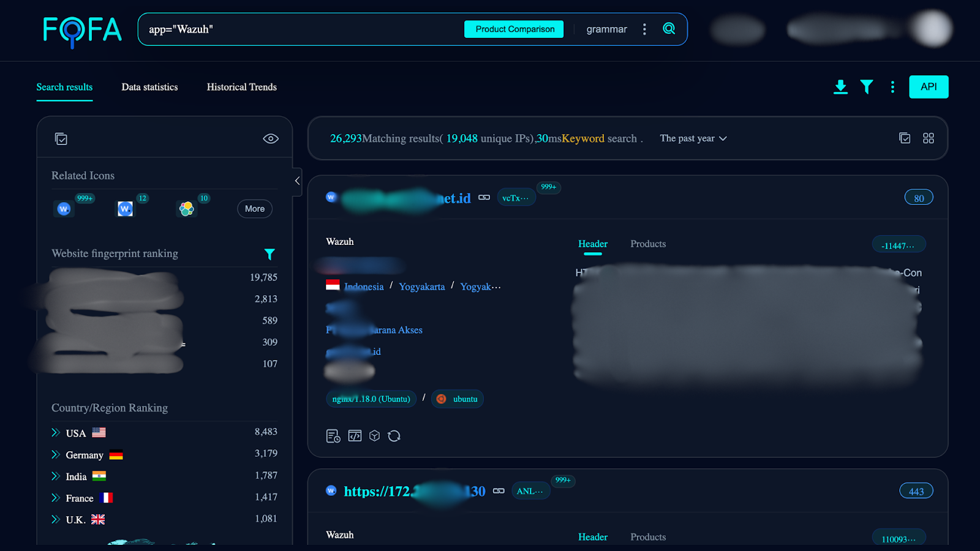
Task: Select Products tab in first result
Action: tap(648, 244)
